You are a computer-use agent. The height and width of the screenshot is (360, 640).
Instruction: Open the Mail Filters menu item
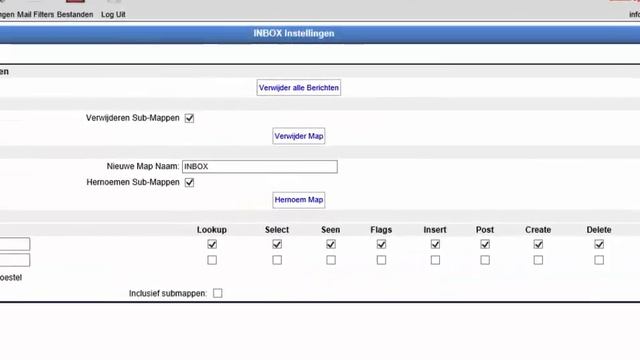pos(36,14)
